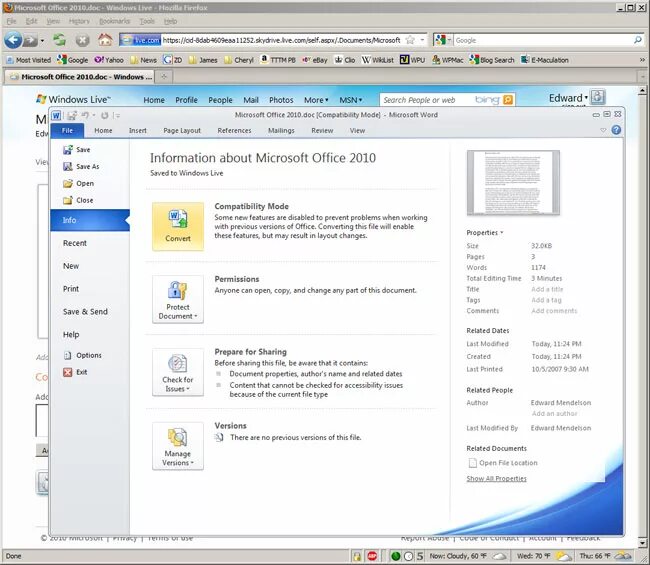Click the Adblock Plus icon in status bar
This screenshot has width=650, height=565.
(x=372, y=556)
